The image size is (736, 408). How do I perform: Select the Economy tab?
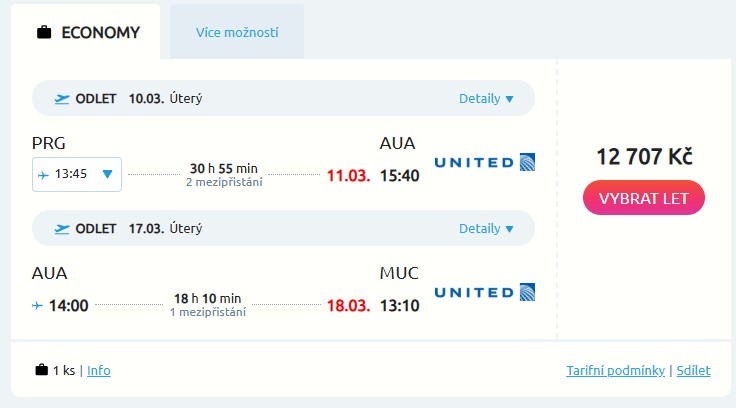(x=86, y=32)
